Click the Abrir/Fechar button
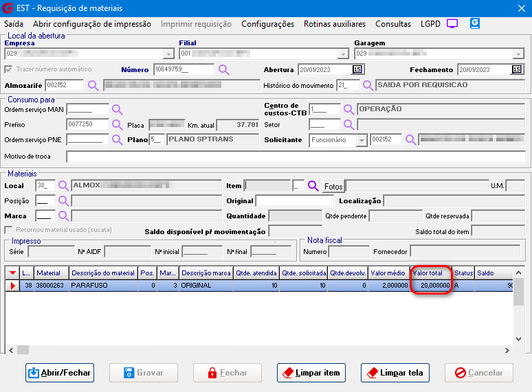Viewport: 532px width, 392px height. (60, 373)
